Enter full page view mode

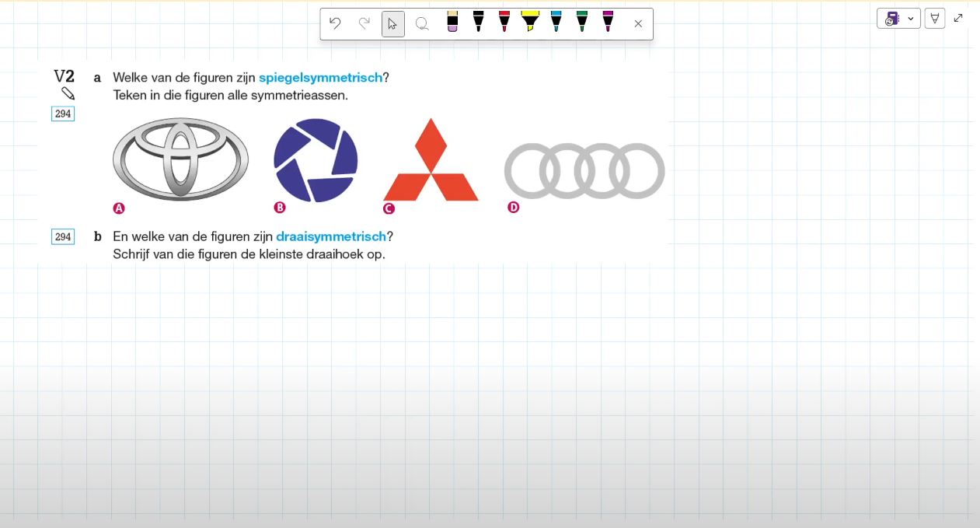958,18
